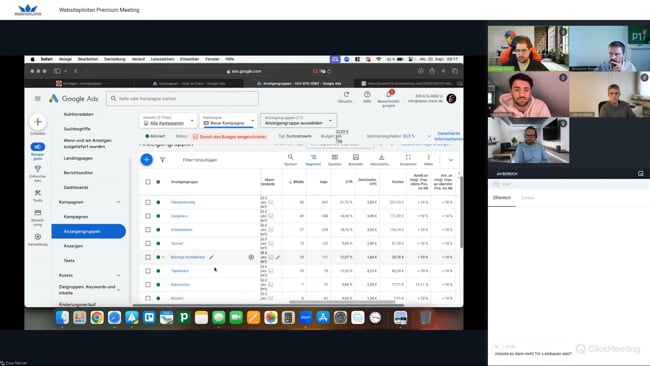Click the Erweitern fullscreen icon

[x=408, y=157]
